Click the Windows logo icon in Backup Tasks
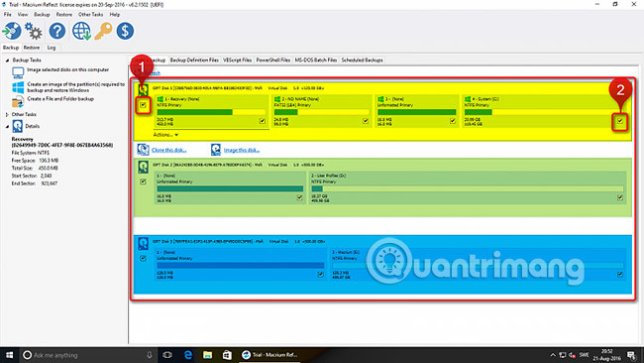Viewport: 644px width, 363px height. coord(18,87)
